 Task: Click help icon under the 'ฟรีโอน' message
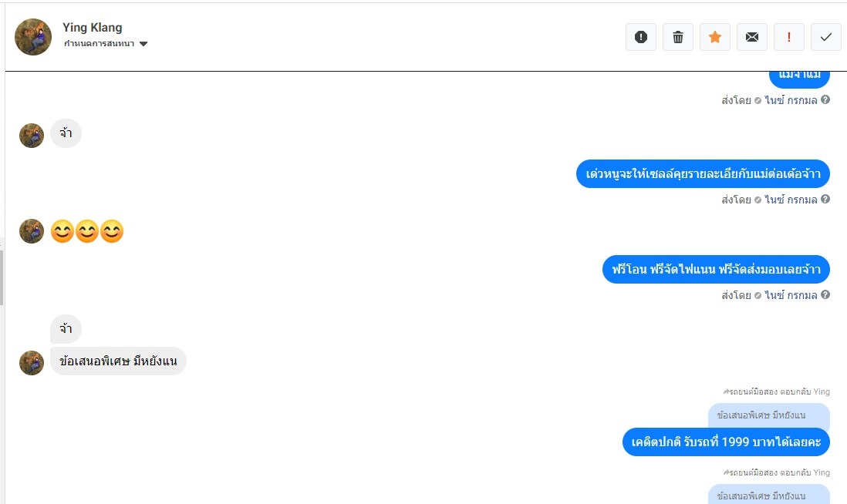click(825, 295)
